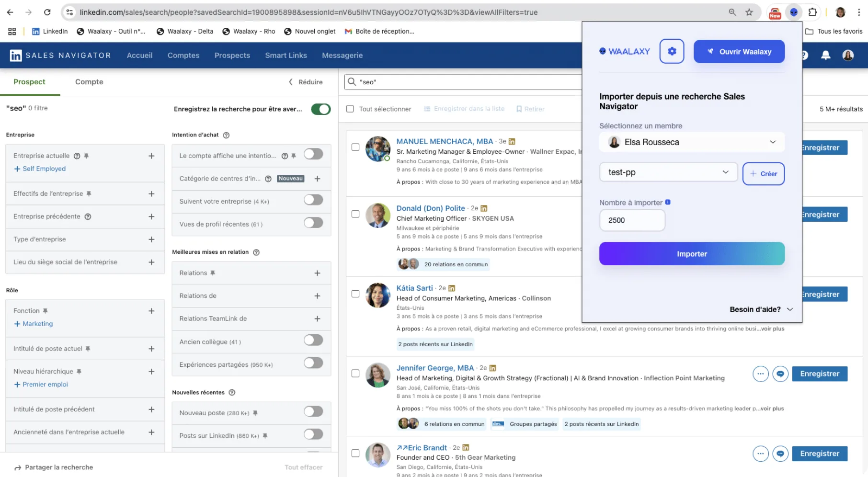This screenshot has height=477, width=868.
Task: Click help icon next to Entreprise actuelle
Action: coord(77,156)
